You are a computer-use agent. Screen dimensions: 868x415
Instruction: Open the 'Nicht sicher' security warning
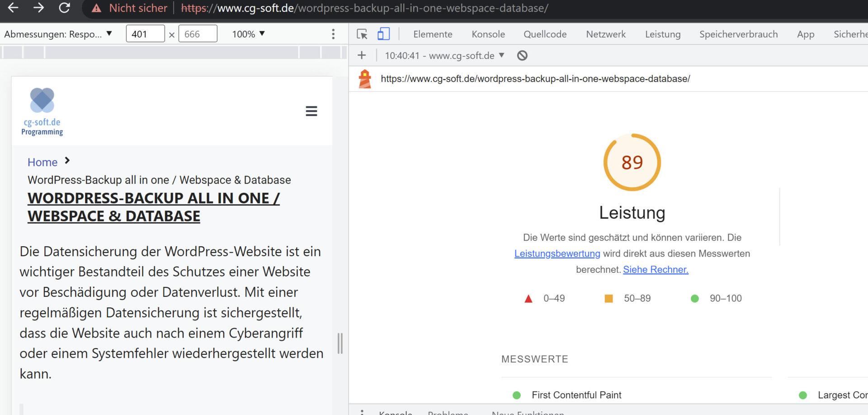click(x=129, y=8)
